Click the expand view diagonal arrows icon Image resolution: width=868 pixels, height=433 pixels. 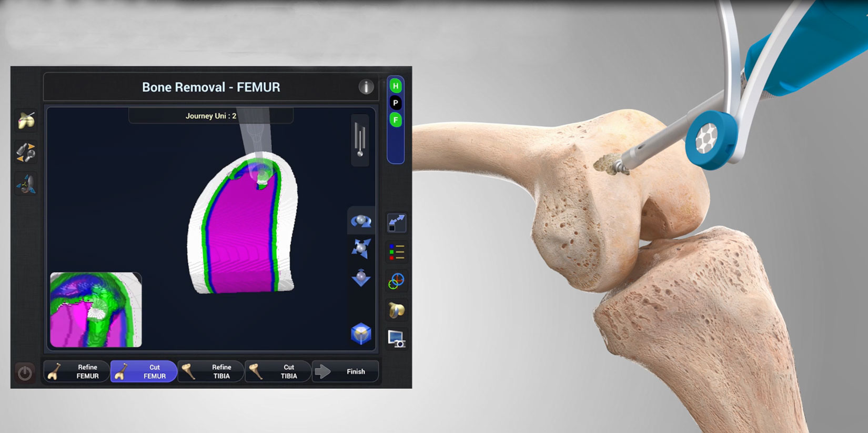tap(396, 223)
